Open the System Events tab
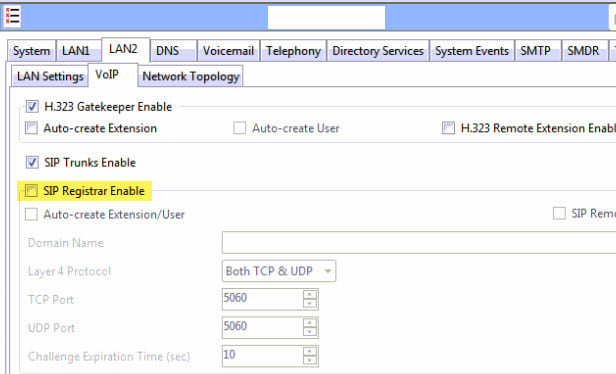The width and height of the screenshot is (616, 374). [472, 51]
